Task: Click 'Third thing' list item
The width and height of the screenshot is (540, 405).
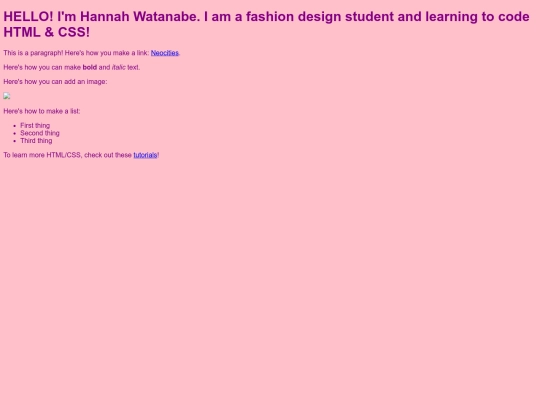Action: pyautogui.click(x=36, y=141)
